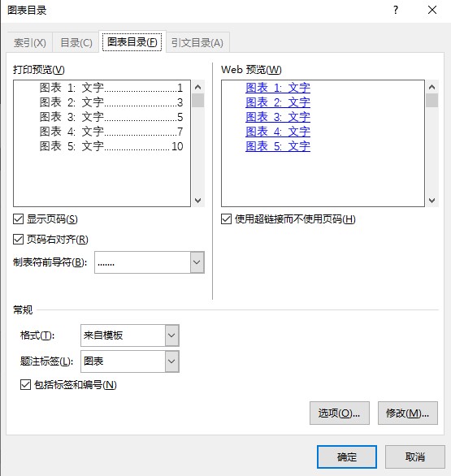Uncheck 页码右对齐 option

click(18, 239)
